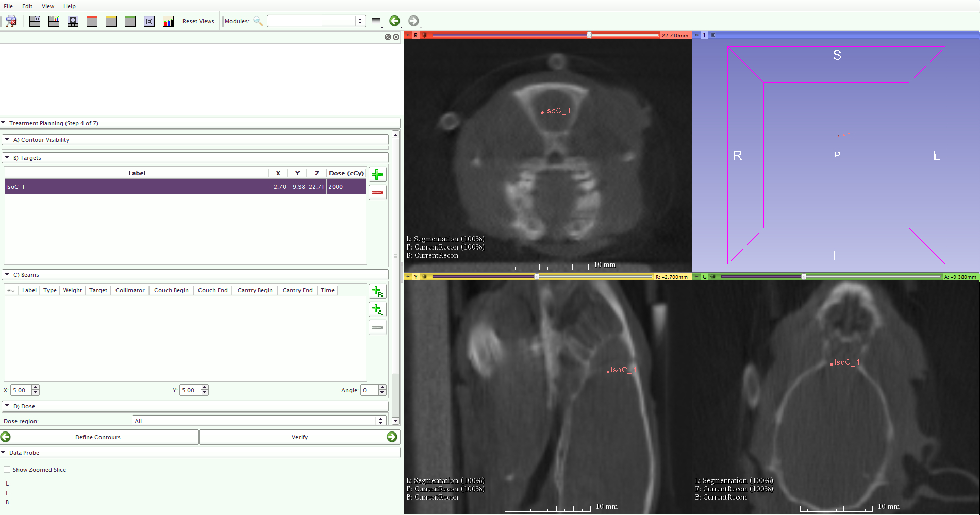Viewport: 980px width, 515px height.
Task: Select the red slice only layout icon
Action: [92, 21]
